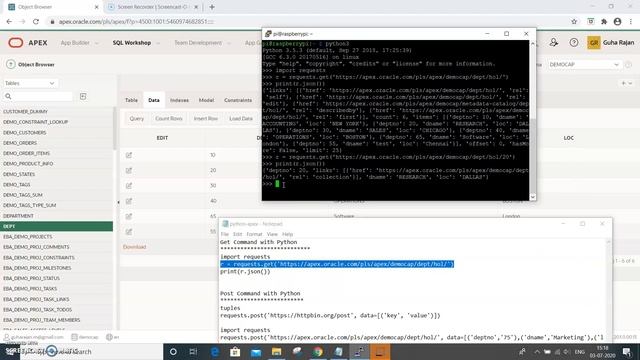Open the administration user icon in APEX header
This screenshot has width=640, height=360.
point(553,42)
